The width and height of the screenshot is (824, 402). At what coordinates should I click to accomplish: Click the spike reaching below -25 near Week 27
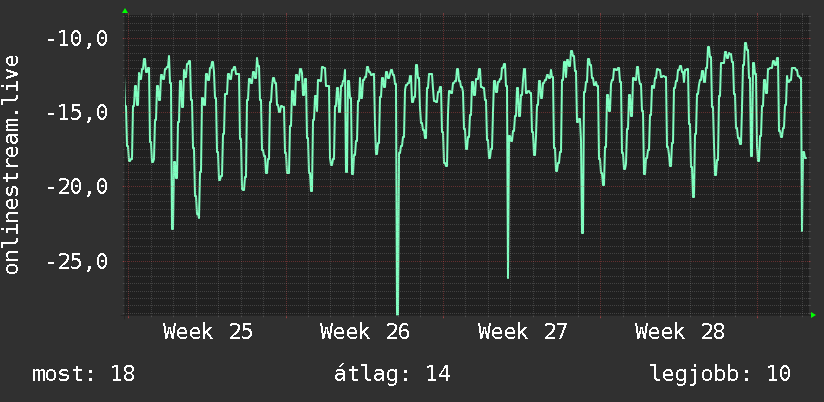[x=508, y=276]
